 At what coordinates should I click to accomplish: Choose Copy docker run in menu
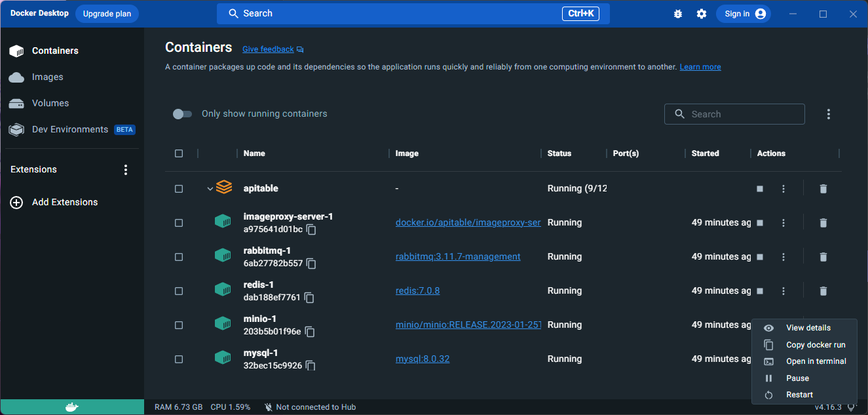(x=804, y=345)
